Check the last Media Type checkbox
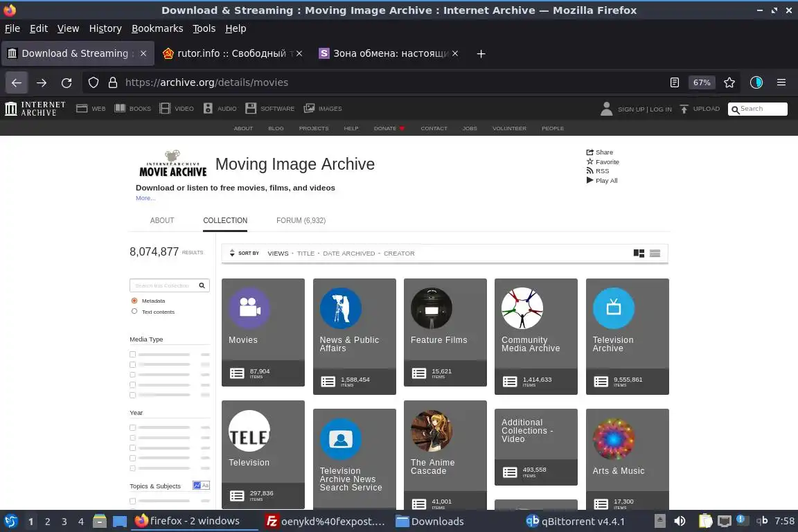 point(133,395)
